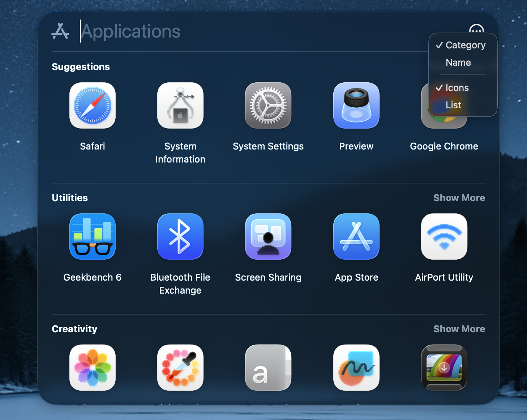Launch Bluetooth File Exchange

click(x=180, y=237)
